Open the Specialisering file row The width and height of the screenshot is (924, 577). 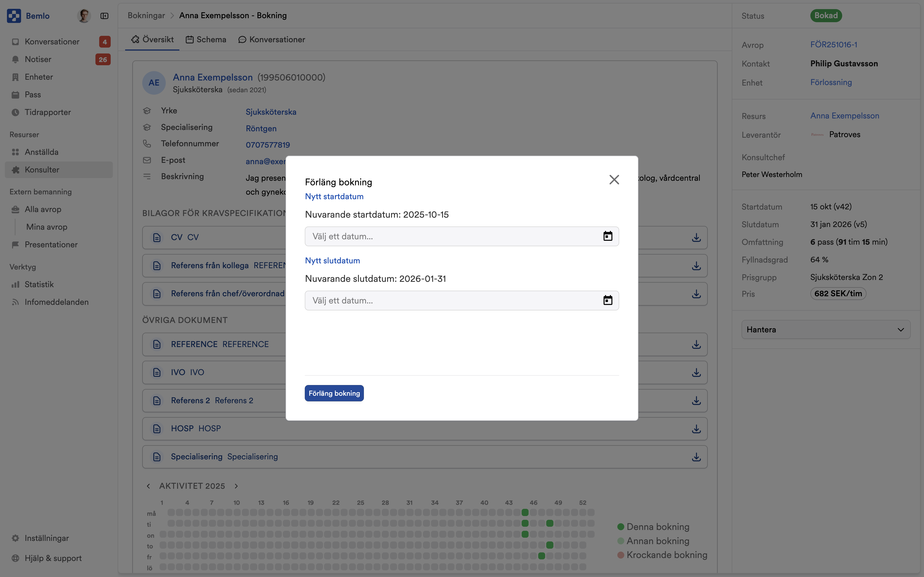click(x=425, y=457)
